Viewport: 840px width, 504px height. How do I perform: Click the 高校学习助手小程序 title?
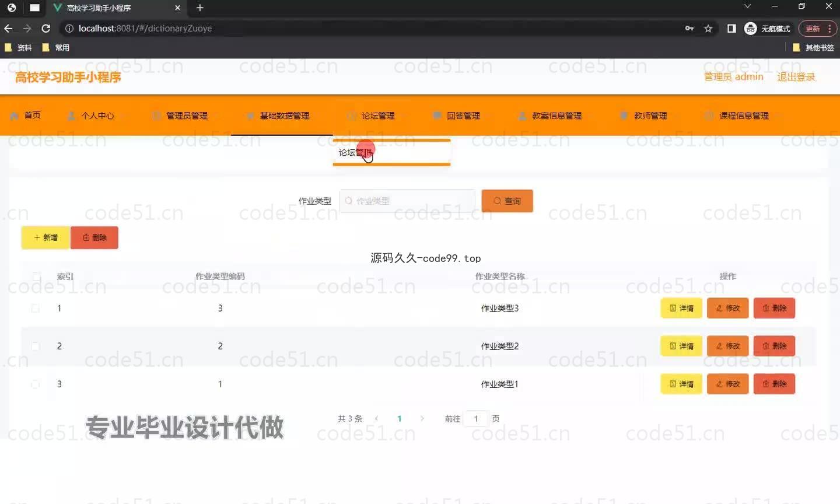click(x=68, y=77)
